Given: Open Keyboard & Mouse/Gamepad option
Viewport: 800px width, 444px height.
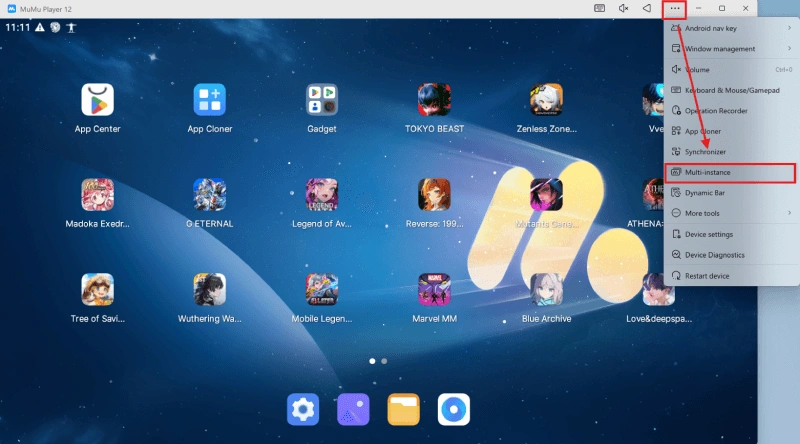Looking at the screenshot, I should 732,90.
